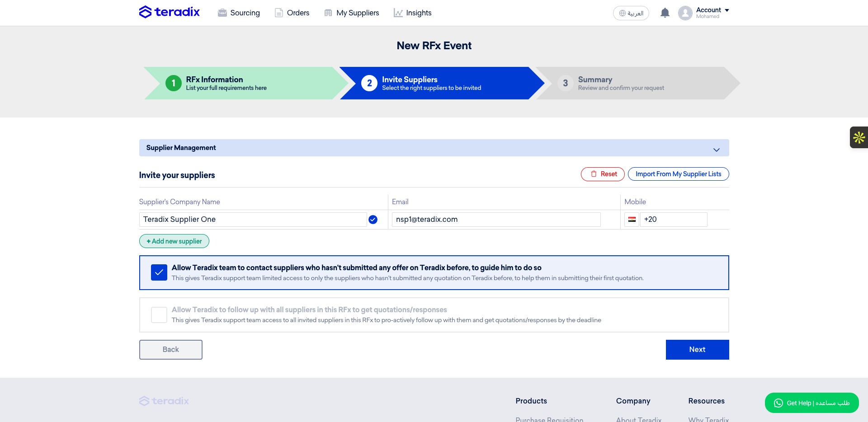Open the country flag selector
Screen dimensions: 868x422
click(632, 220)
